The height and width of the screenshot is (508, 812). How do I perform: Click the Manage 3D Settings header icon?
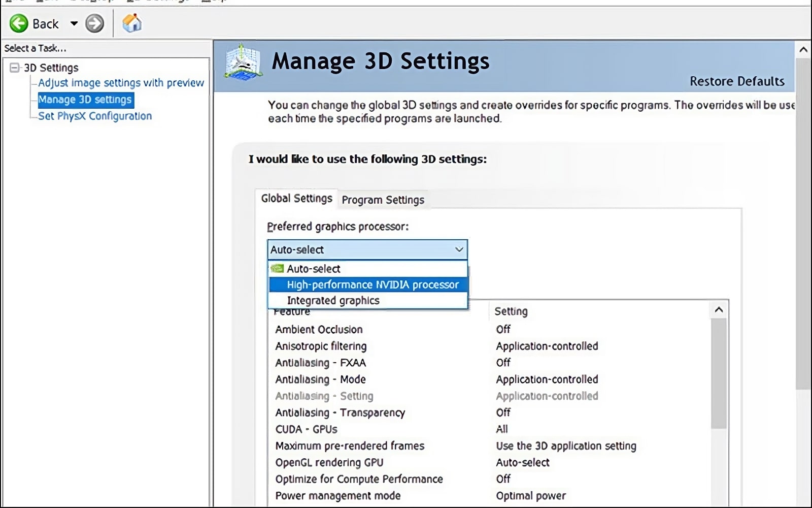click(x=243, y=63)
